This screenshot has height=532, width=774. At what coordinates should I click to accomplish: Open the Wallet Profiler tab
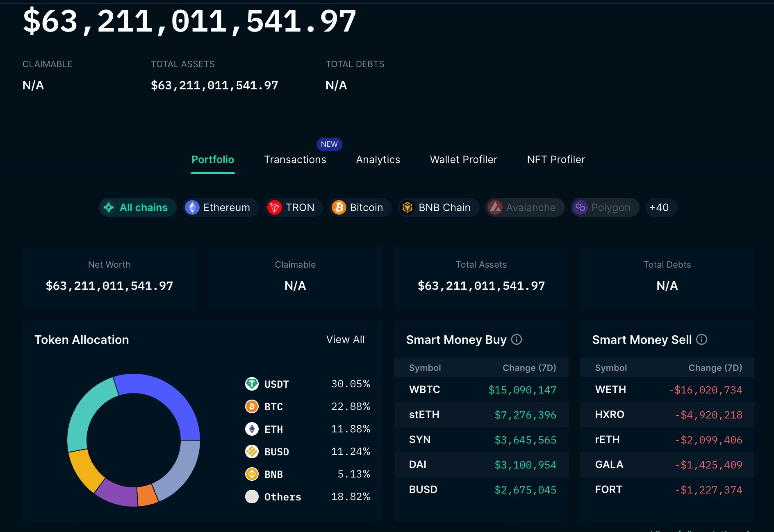point(463,159)
